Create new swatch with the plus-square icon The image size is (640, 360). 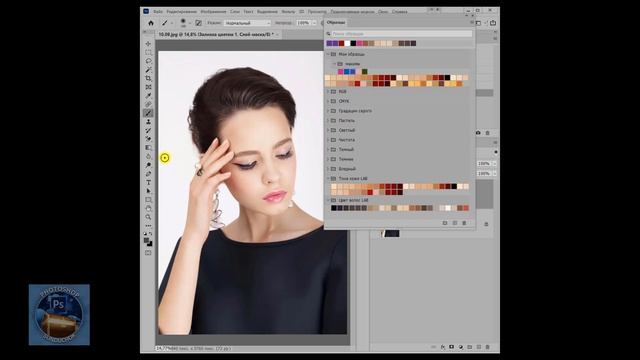(455, 223)
